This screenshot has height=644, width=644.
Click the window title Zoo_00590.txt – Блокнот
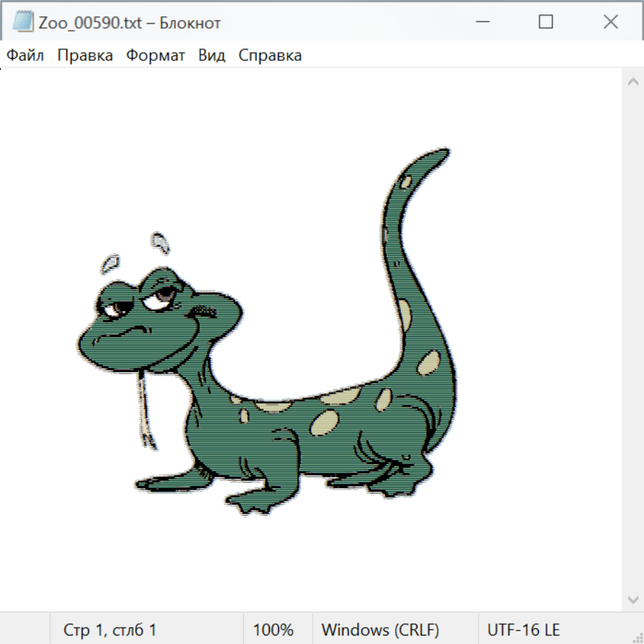coord(130,23)
